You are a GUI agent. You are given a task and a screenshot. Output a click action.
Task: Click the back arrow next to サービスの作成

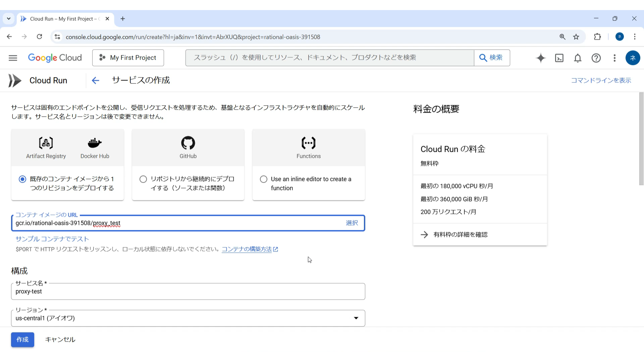tap(95, 80)
